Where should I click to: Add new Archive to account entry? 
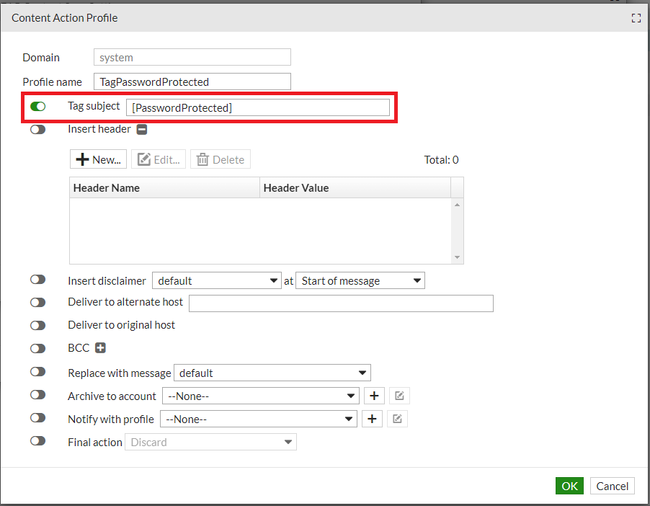(x=372, y=396)
